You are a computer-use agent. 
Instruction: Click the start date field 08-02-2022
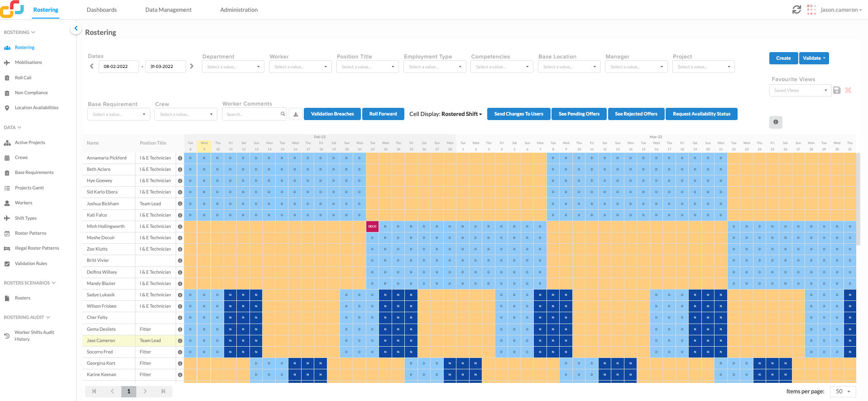point(119,67)
